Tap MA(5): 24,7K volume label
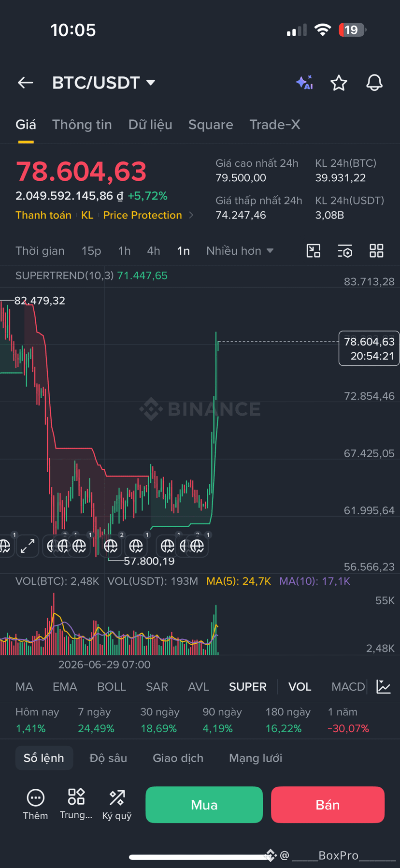The width and height of the screenshot is (400, 868). click(x=239, y=581)
